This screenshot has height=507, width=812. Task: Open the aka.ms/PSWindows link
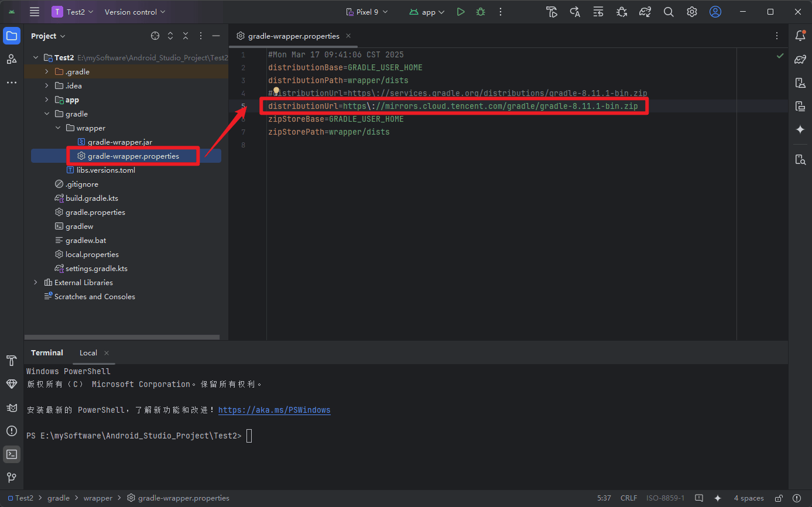pyautogui.click(x=274, y=410)
